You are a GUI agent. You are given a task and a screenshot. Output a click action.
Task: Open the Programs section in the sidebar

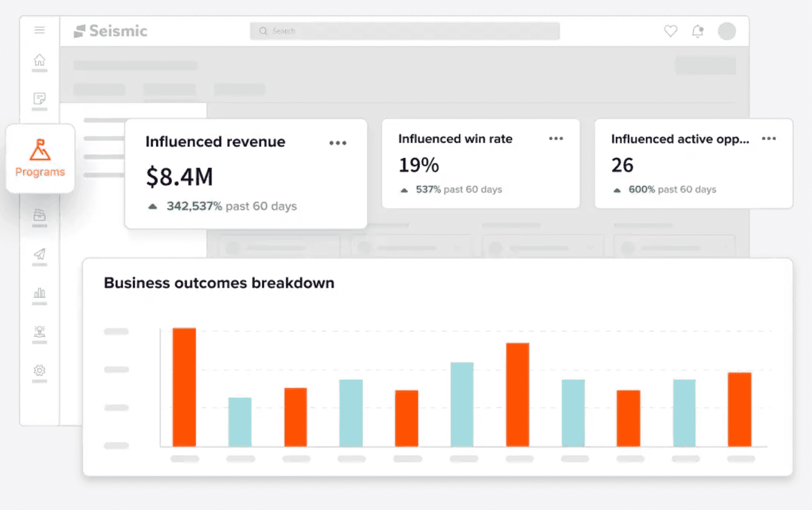[40, 158]
